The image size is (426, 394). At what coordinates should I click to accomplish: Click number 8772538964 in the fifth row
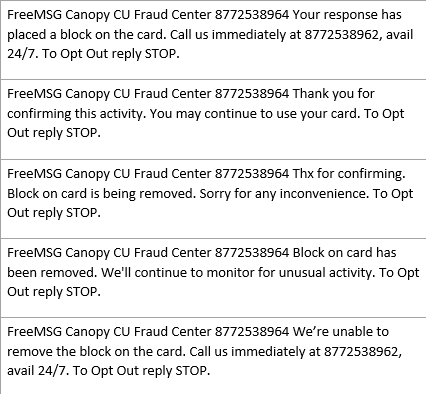tap(252, 332)
